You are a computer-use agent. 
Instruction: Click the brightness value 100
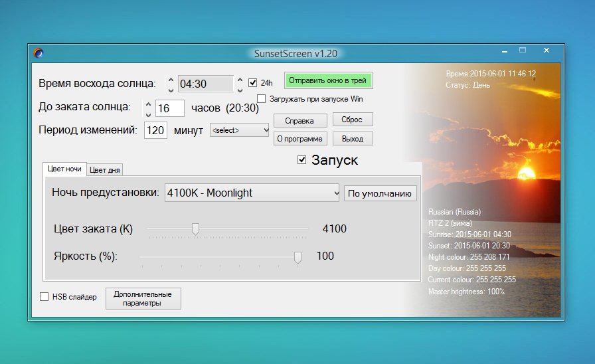pos(325,256)
